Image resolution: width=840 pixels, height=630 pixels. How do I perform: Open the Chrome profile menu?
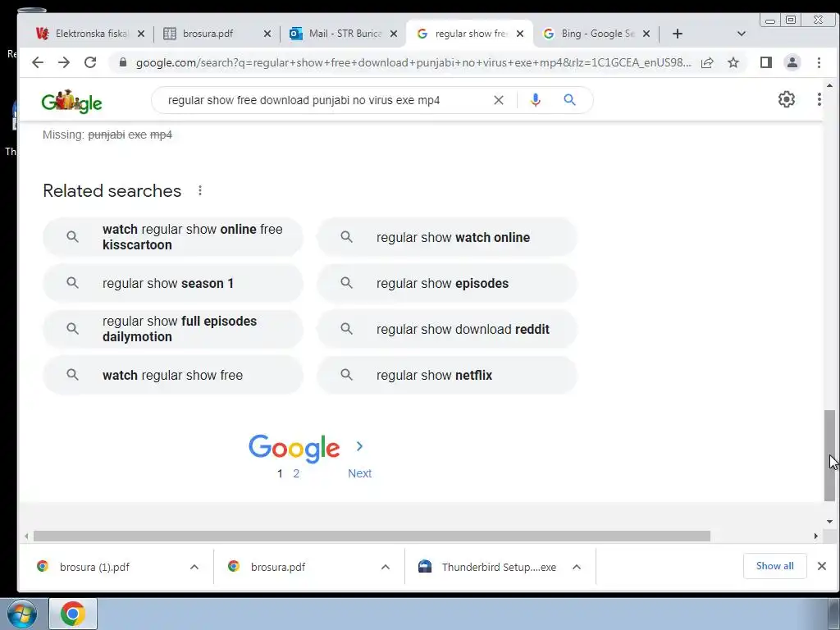coord(792,62)
